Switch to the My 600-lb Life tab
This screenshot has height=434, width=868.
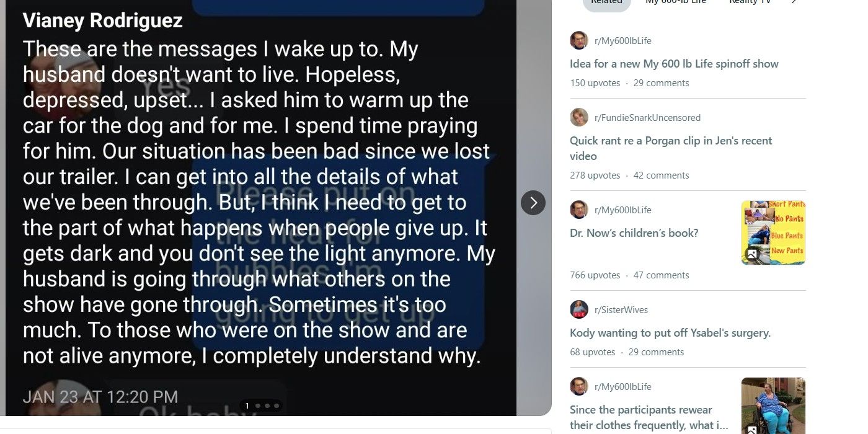pyautogui.click(x=676, y=2)
